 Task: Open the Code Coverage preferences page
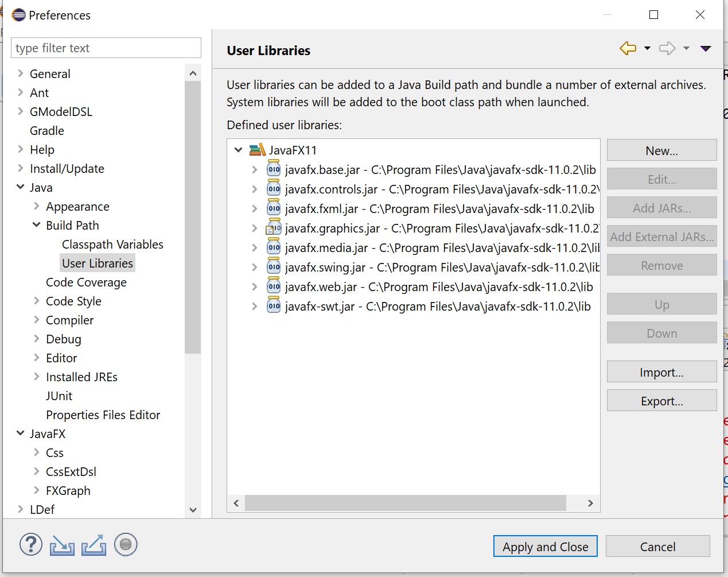coord(86,282)
